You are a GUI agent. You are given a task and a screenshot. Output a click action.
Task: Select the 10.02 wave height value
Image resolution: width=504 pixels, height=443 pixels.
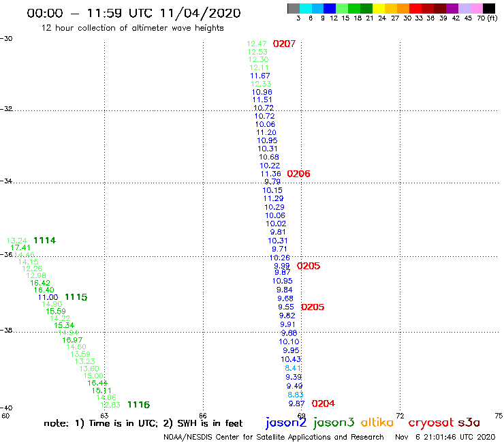click(276, 224)
